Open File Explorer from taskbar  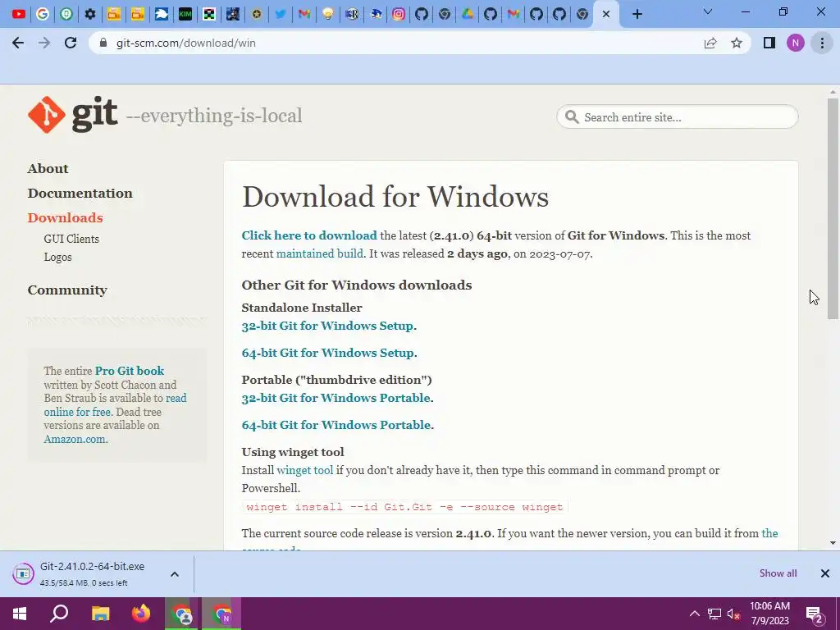(100, 614)
